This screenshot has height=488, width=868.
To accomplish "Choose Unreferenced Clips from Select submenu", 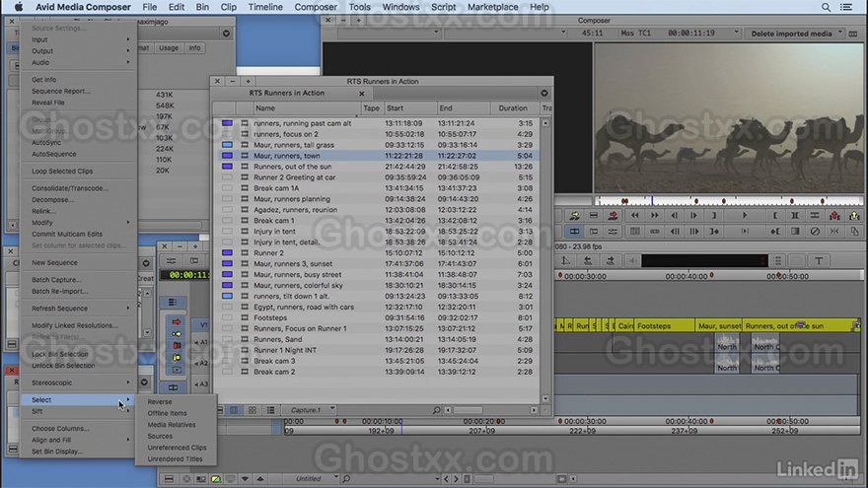I will tap(177, 448).
